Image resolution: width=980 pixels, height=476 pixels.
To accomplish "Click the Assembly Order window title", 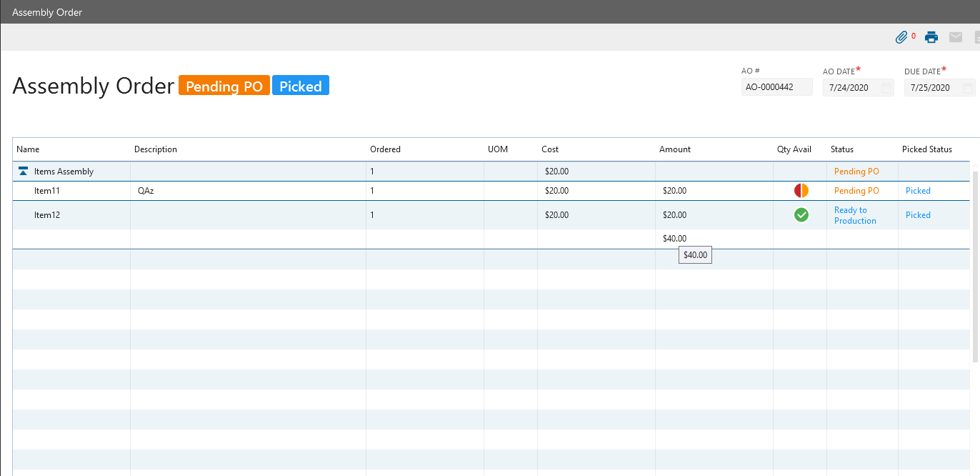I will tap(47, 12).
